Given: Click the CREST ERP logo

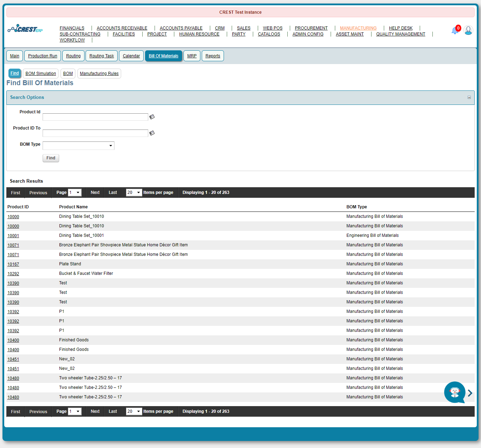Looking at the screenshot, I should pos(25,29).
